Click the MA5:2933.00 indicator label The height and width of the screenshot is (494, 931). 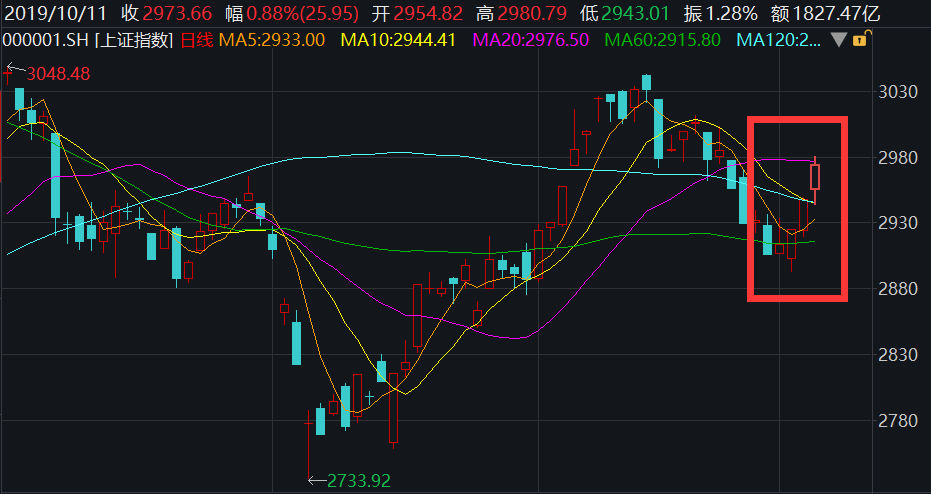click(272, 40)
